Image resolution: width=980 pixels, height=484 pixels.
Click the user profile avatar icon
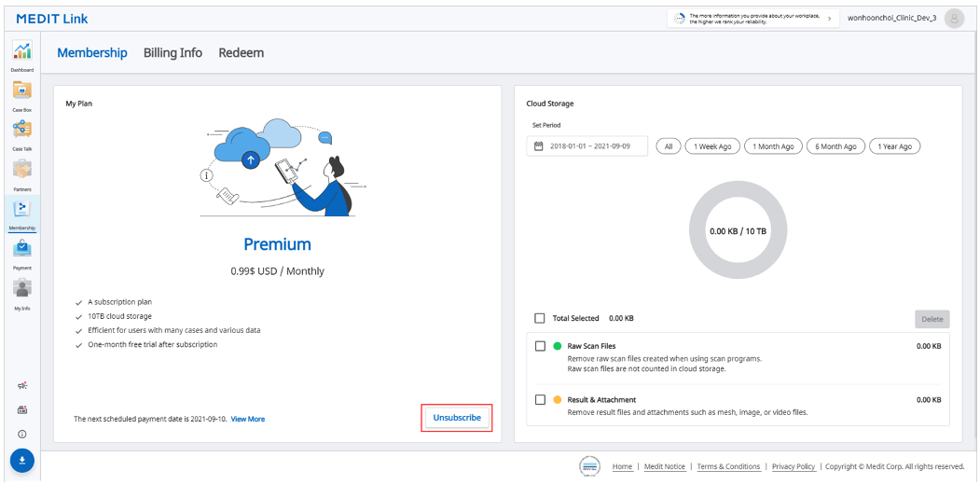tap(955, 18)
